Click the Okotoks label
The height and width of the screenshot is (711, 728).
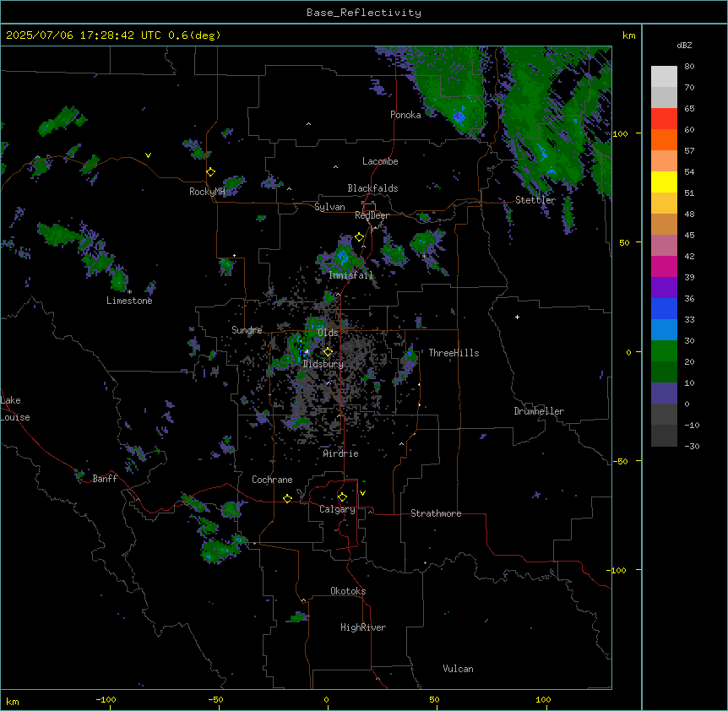tap(348, 591)
